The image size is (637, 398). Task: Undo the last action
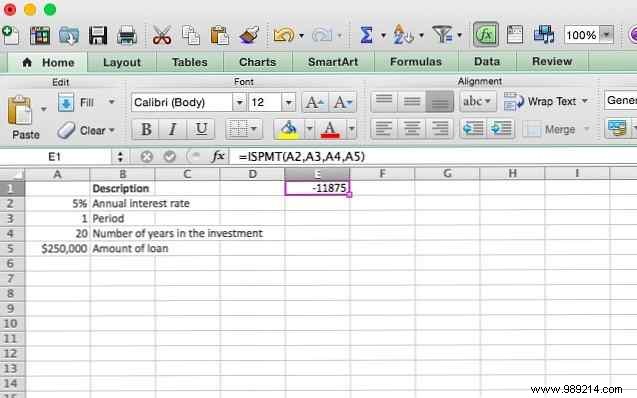284,35
